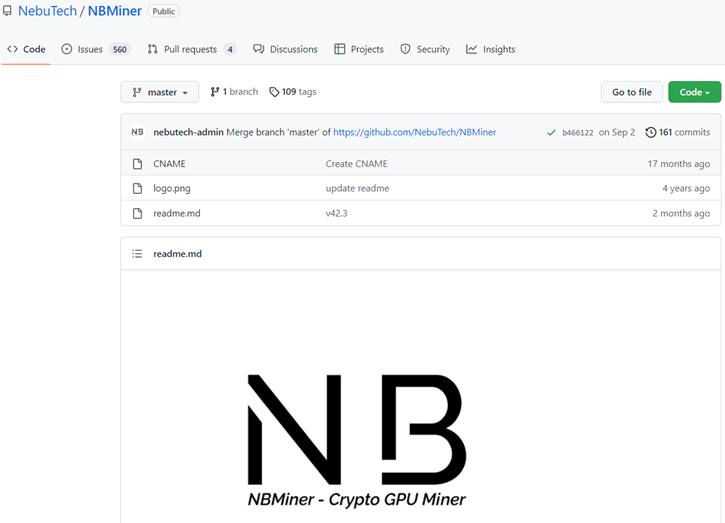Click the commits history clock icon

click(651, 132)
